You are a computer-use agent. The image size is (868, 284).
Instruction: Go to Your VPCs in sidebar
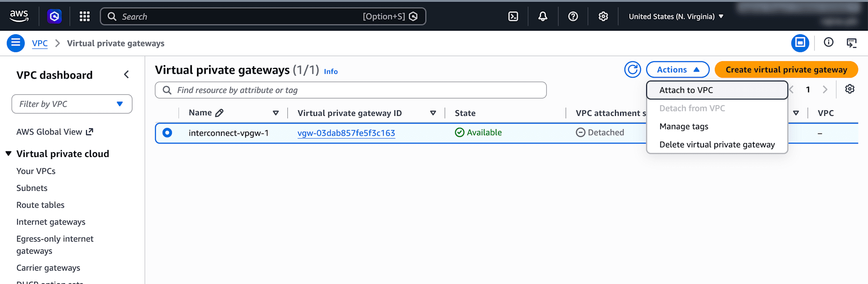[x=36, y=171]
